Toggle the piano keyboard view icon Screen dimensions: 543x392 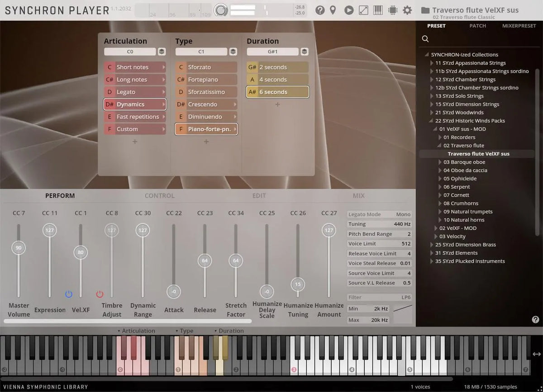[x=378, y=10]
